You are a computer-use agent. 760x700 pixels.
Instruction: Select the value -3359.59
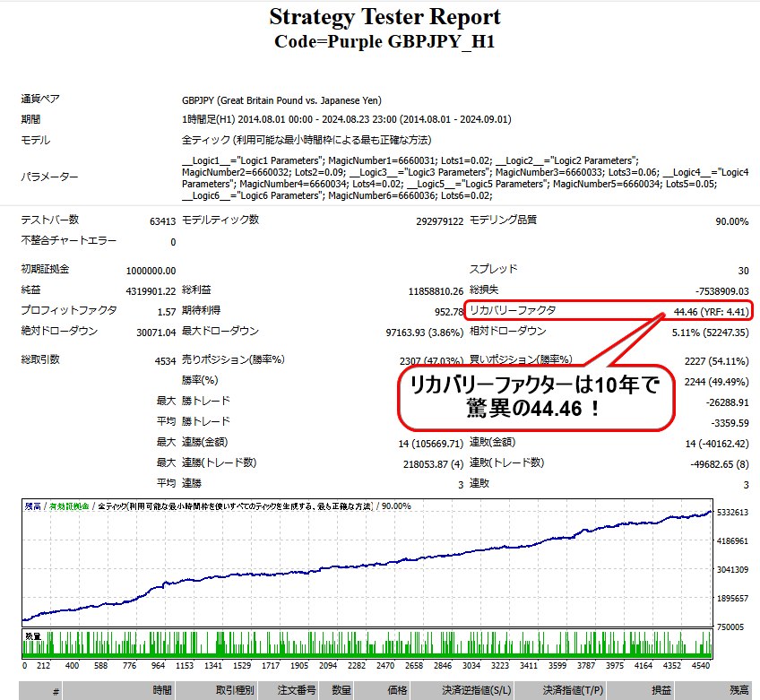click(730, 423)
